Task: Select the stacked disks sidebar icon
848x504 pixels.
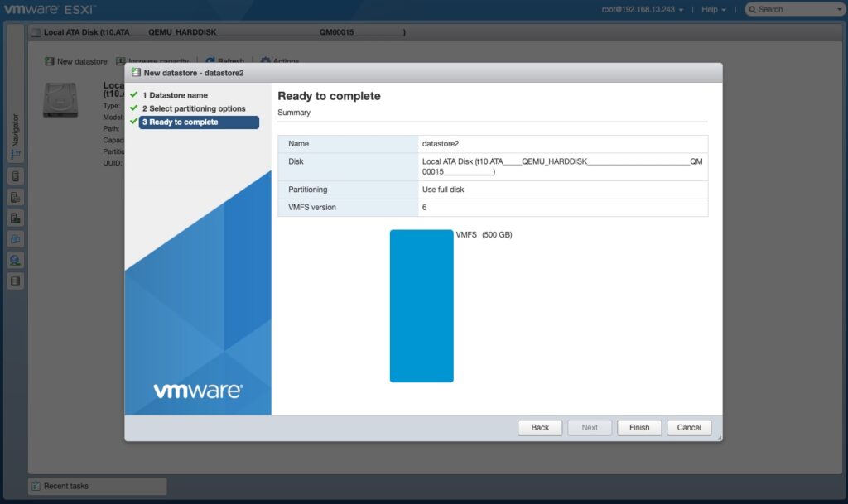Action: [x=15, y=281]
